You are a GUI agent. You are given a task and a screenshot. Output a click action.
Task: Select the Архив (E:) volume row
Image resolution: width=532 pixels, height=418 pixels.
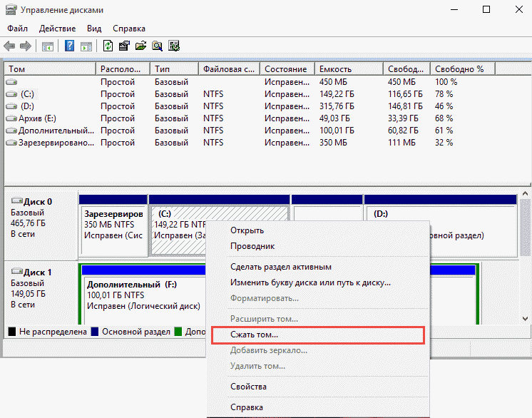tap(36, 118)
